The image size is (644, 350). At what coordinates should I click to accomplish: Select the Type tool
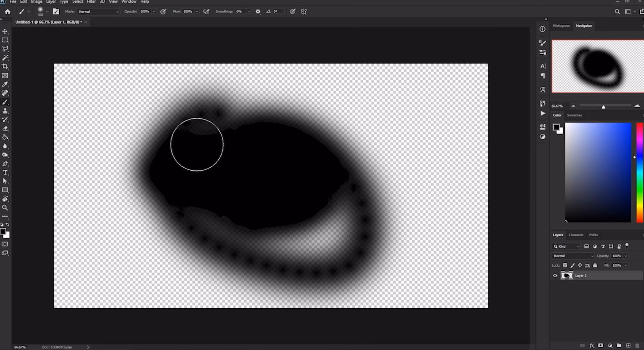(x=5, y=172)
